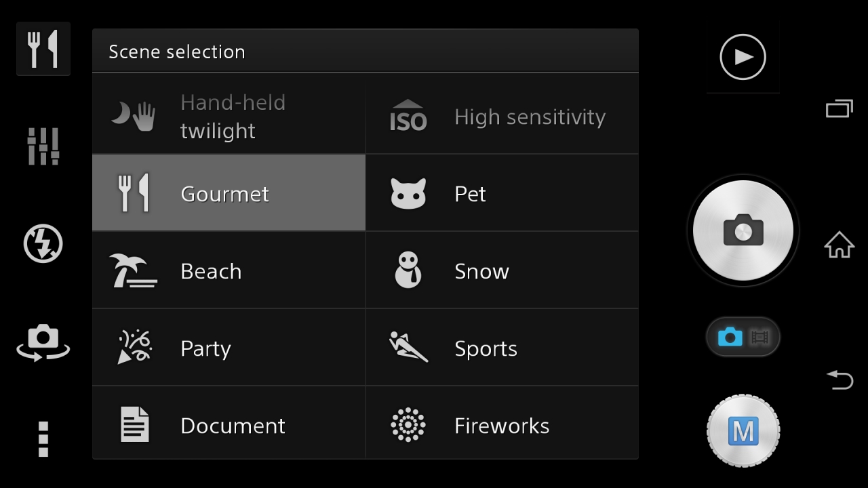
Task: Select the High sensitivity ISO scene
Action: point(502,117)
